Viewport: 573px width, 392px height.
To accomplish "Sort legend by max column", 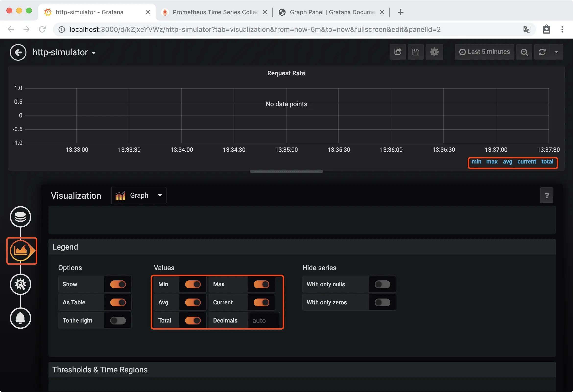I will tap(492, 162).
